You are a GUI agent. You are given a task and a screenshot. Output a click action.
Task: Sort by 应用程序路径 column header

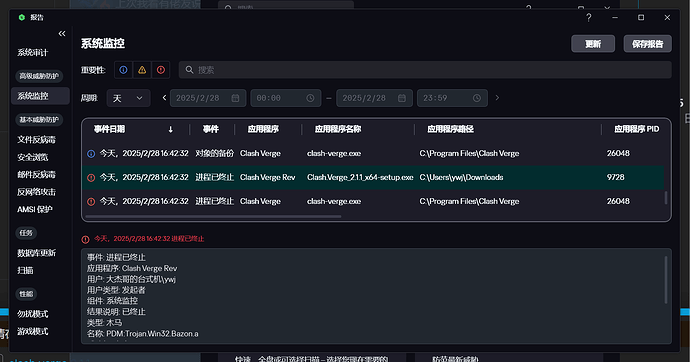click(x=450, y=129)
